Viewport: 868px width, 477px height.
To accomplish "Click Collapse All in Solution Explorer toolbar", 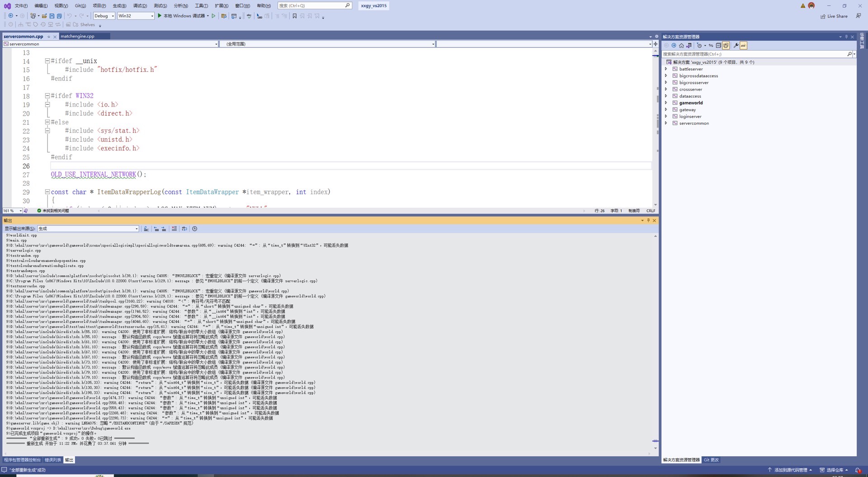I will tap(718, 46).
